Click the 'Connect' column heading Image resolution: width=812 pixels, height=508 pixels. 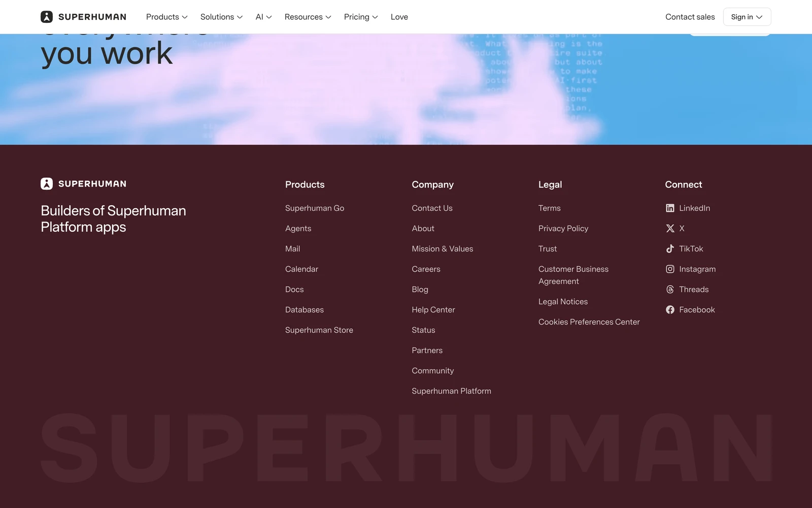[684, 185]
